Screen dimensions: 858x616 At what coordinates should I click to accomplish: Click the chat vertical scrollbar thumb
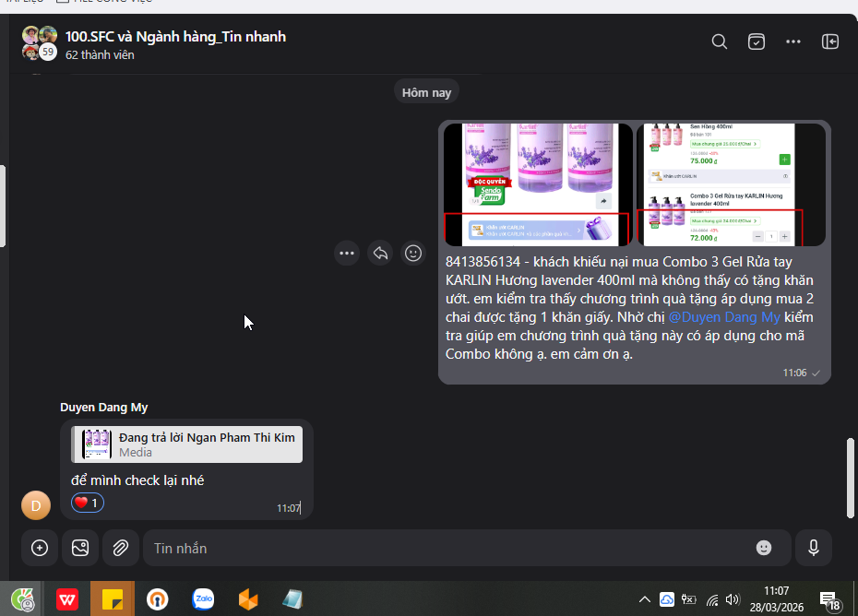click(x=850, y=478)
